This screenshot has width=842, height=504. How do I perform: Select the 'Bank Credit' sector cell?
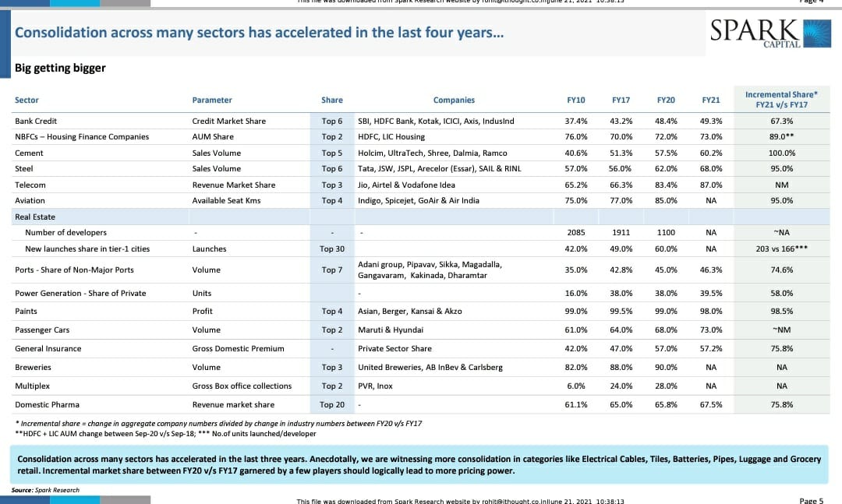[x=36, y=121]
